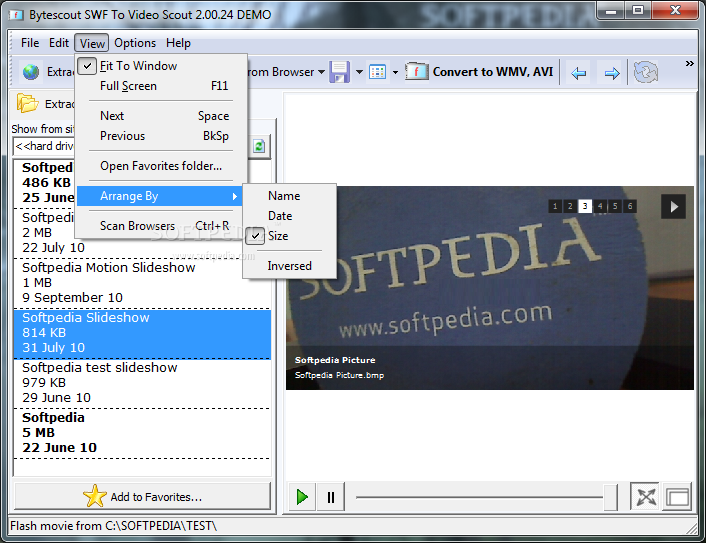Click the seek slider thumb handle
706x543 pixels.
click(x=610, y=497)
